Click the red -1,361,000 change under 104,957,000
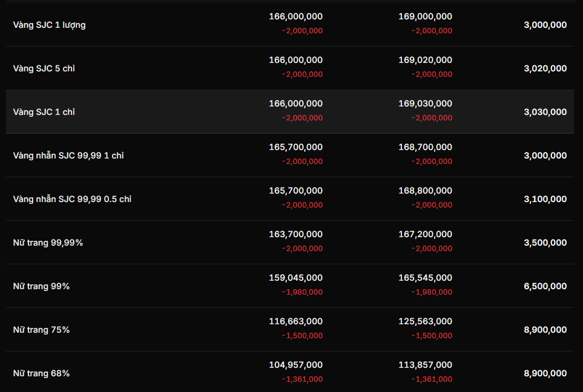The width and height of the screenshot is (583, 392). (x=302, y=379)
